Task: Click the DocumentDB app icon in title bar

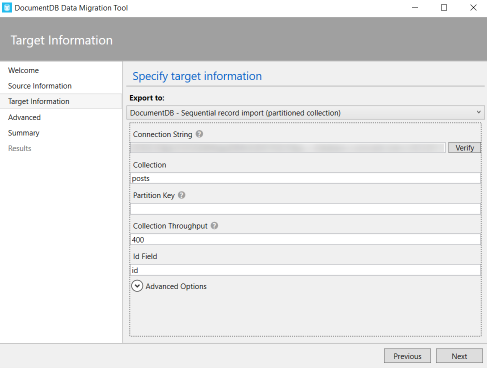Action: [7, 8]
